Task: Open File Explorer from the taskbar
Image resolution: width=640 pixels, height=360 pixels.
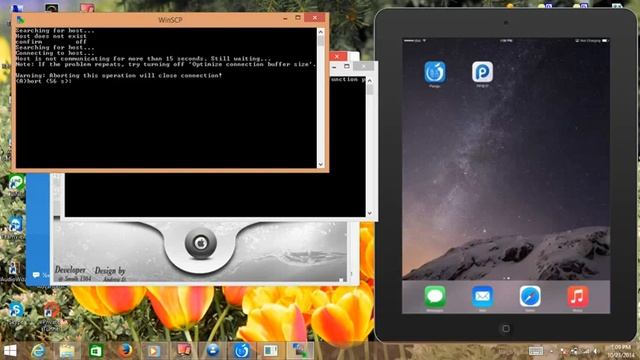Action: click(67, 351)
